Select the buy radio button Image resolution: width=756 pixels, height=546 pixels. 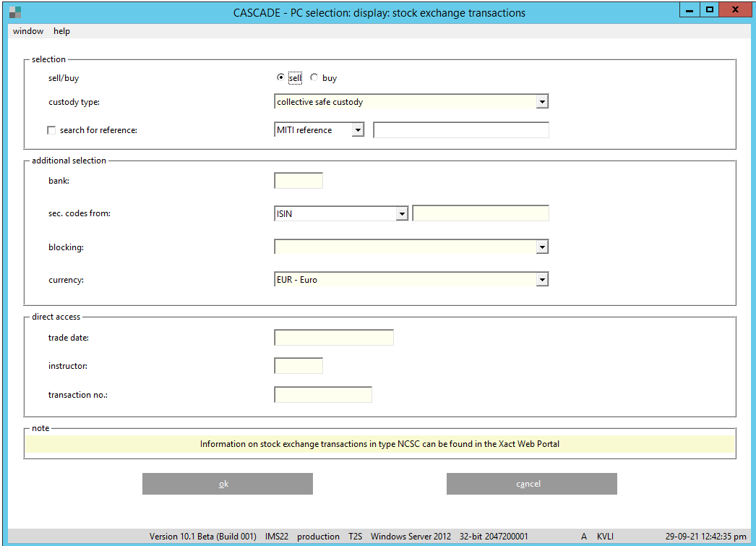pyautogui.click(x=314, y=78)
